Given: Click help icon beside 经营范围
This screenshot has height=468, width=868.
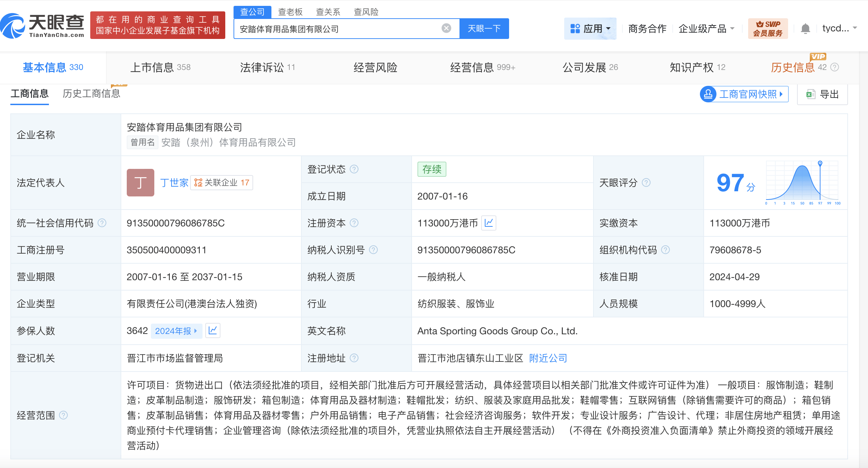Looking at the screenshot, I should click(63, 415).
